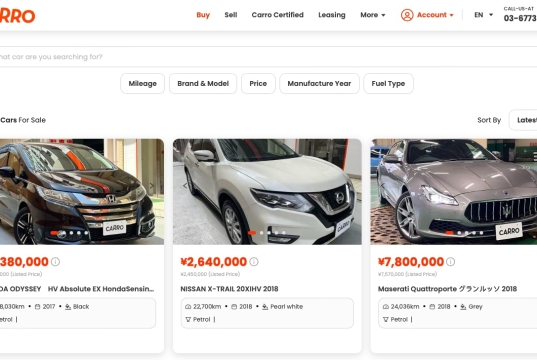Click info icon beside ¥2,640,000 price
Image resolution: width=537 pixels, height=360 pixels.
254,262
